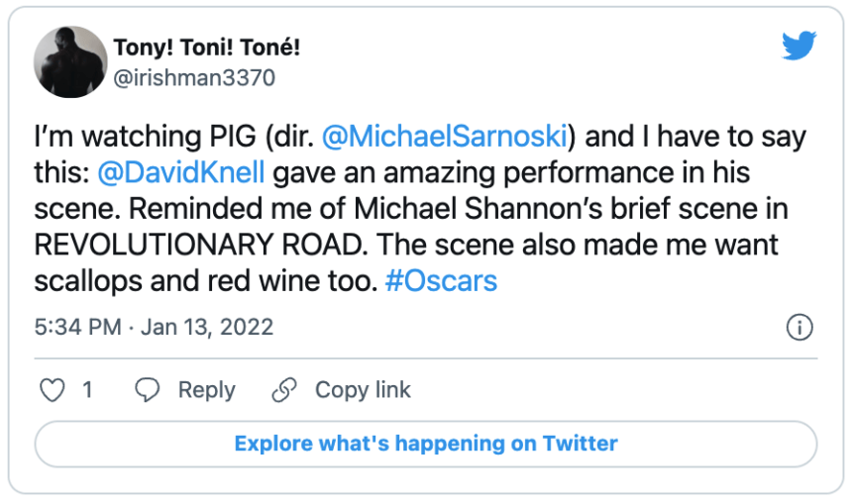The height and width of the screenshot is (504, 854).
Task: Click Explore what's happening on Twitter
Action: click(x=426, y=444)
